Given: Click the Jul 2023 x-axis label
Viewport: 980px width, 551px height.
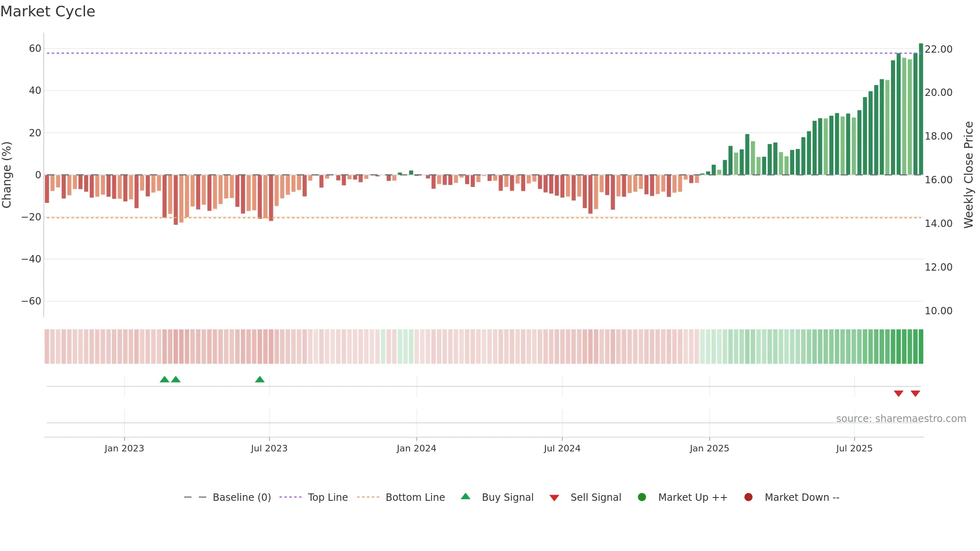Looking at the screenshot, I should [269, 448].
